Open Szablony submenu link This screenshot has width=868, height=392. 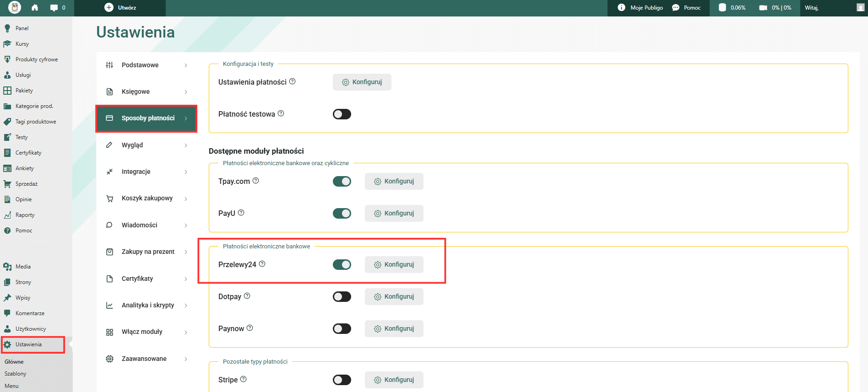16,374
